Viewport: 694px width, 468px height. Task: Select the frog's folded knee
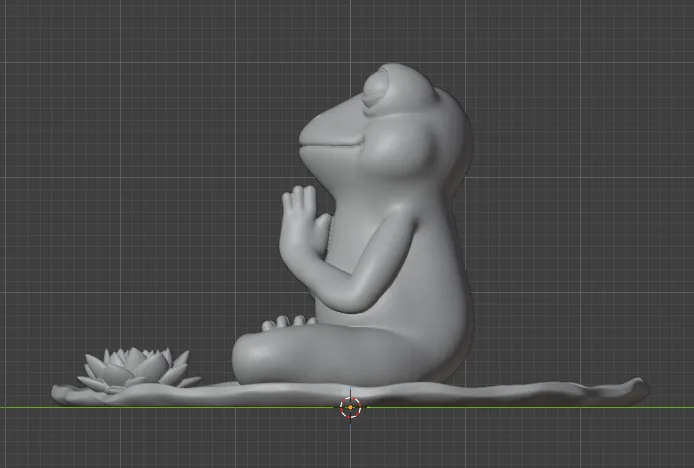coord(252,358)
